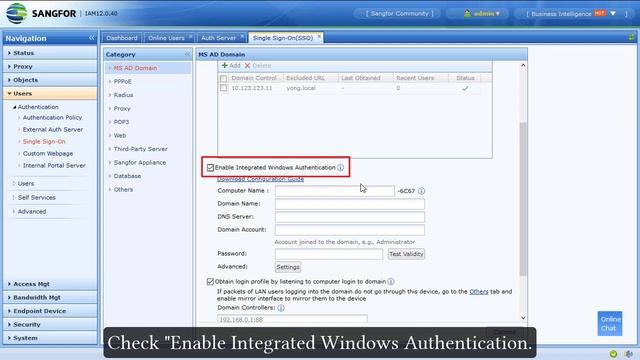This screenshot has height=360, width=640.
Task: Click the status checkmark for 10.123.123.11
Action: (x=465, y=88)
